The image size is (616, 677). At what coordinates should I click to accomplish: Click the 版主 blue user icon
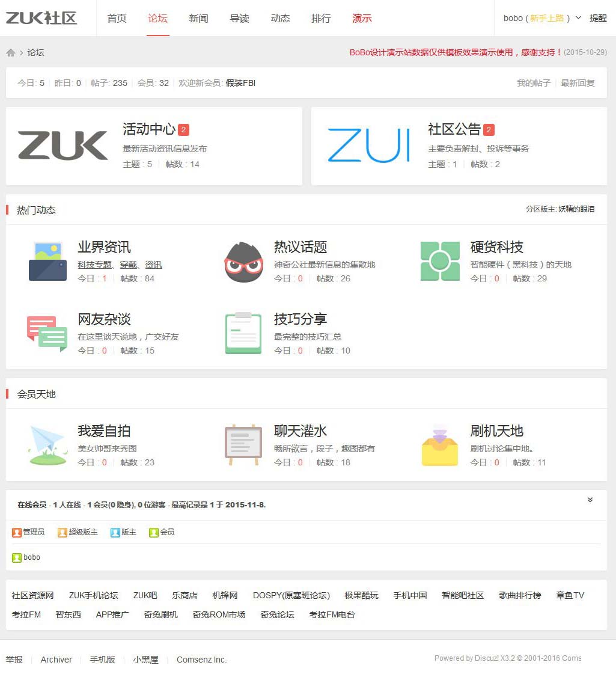pyautogui.click(x=115, y=532)
